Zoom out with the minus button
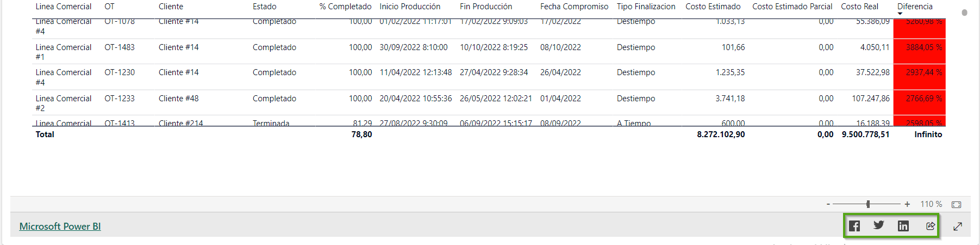This screenshot has width=980, height=245. [x=828, y=204]
